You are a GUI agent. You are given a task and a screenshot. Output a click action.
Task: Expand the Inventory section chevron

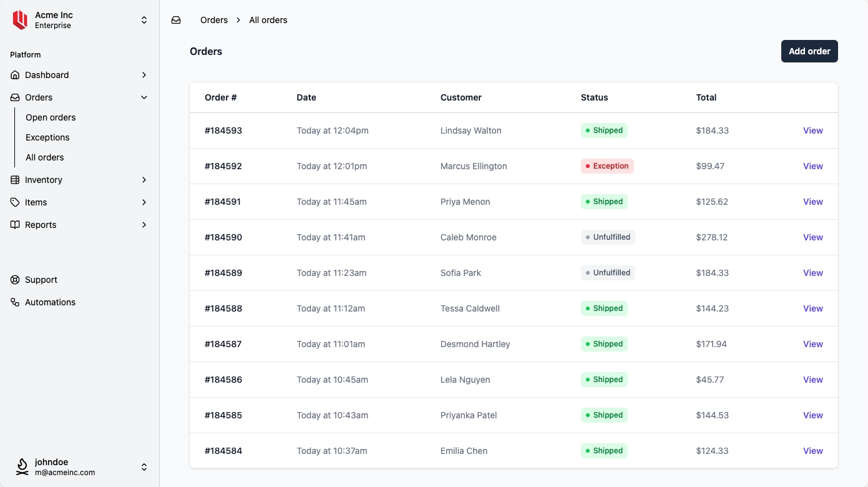click(144, 180)
